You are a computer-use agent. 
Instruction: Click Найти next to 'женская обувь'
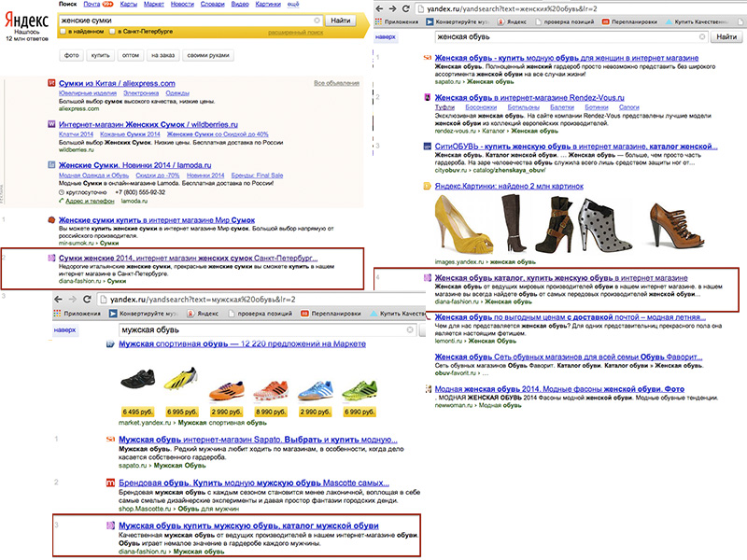[726, 36]
